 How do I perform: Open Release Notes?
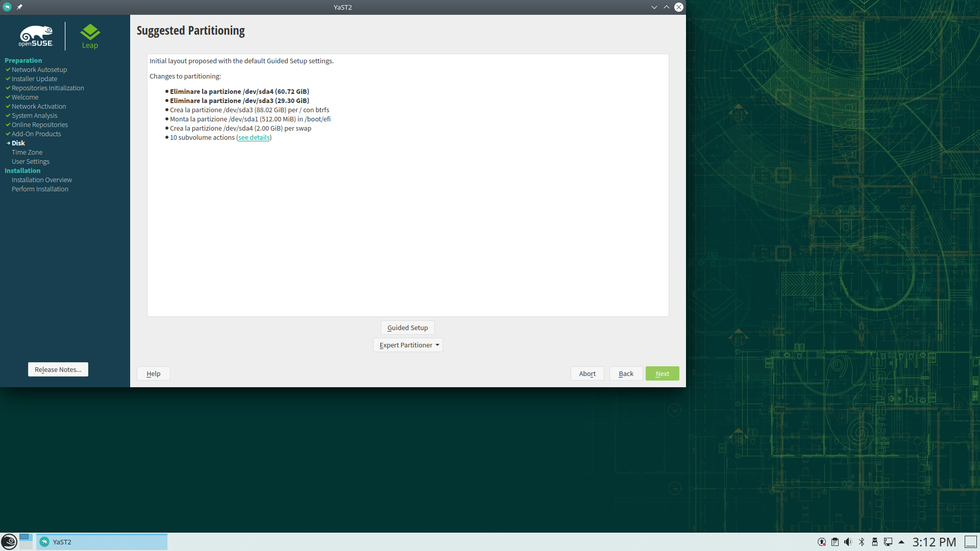[58, 369]
